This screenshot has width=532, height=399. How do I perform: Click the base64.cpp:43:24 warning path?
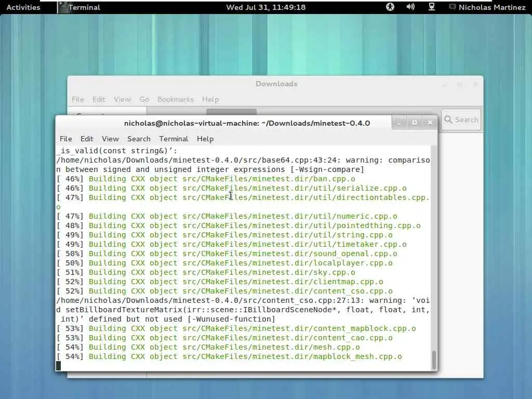pos(199,160)
